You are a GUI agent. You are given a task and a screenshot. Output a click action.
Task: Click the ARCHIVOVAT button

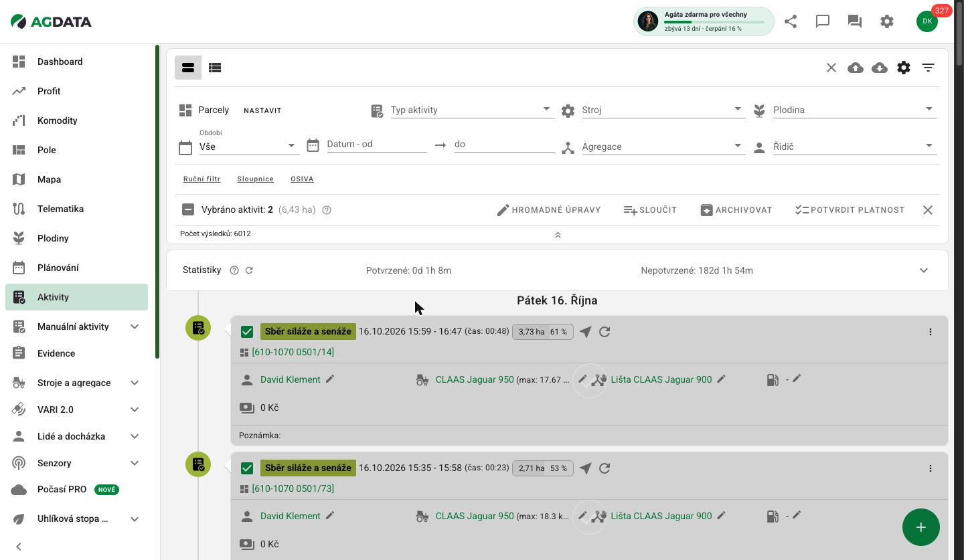[x=736, y=210]
